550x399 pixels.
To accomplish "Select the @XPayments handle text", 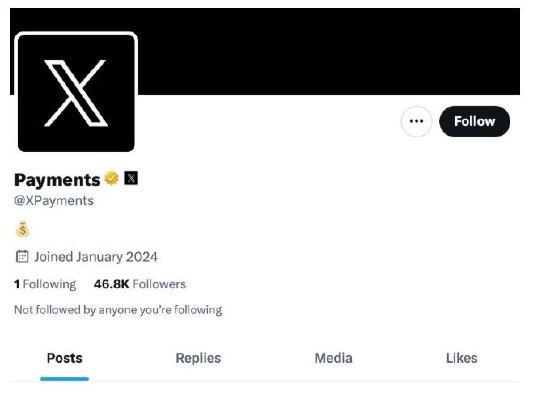I will 54,201.
